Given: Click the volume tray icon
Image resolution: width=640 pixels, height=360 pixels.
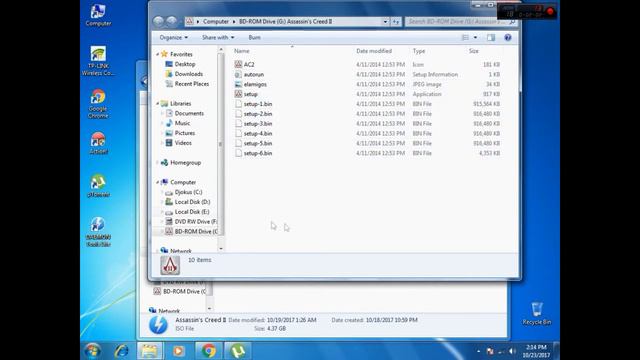Looking at the screenshot, I should pyautogui.click(x=513, y=351).
